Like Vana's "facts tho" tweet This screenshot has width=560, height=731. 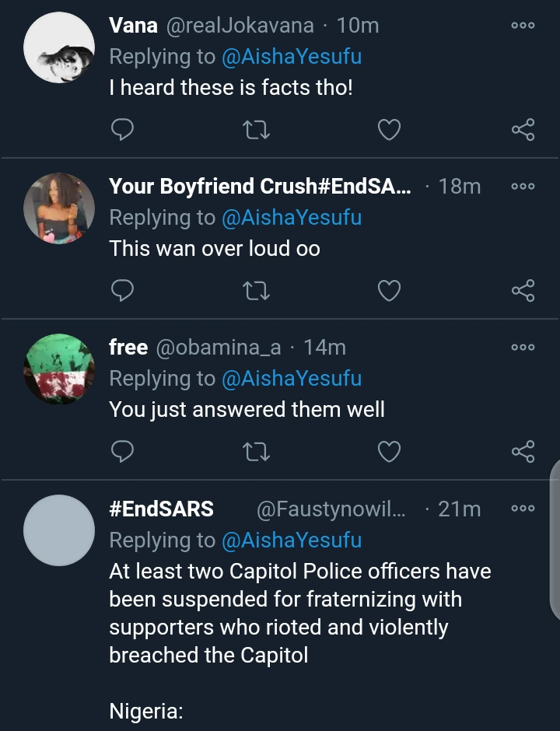(389, 130)
